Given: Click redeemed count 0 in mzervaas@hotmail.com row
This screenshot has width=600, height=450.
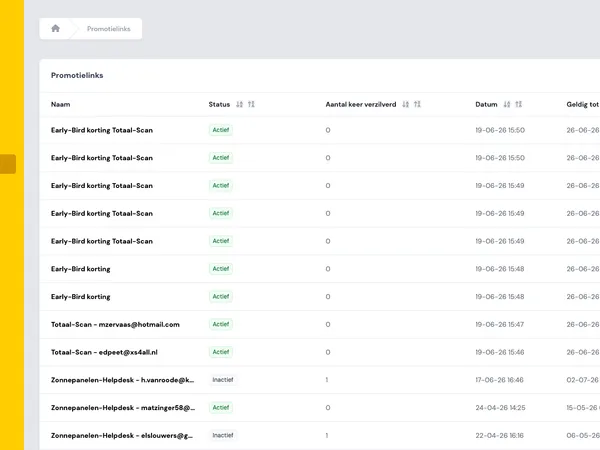Looking at the screenshot, I should pos(328,324).
